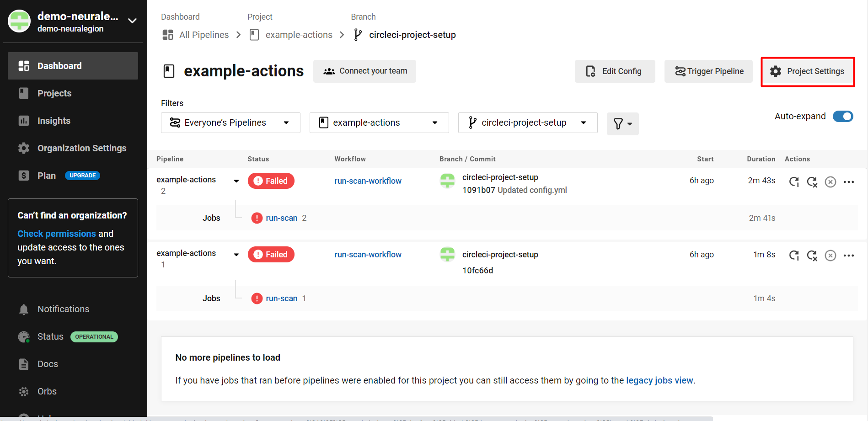Viewport: 868px width, 421px height.
Task: Click the Edit Config button
Action: point(615,71)
